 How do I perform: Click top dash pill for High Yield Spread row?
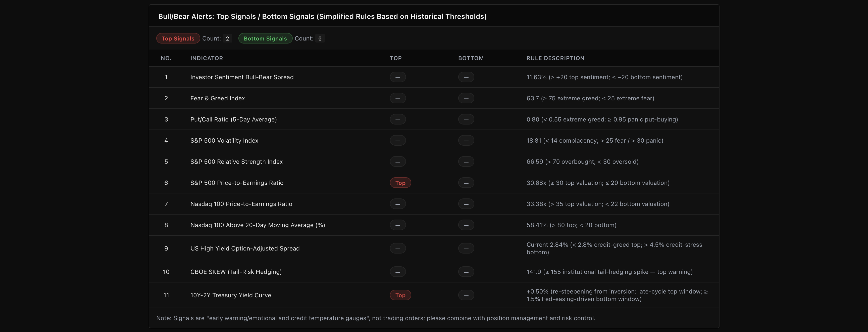click(x=398, y=248)
